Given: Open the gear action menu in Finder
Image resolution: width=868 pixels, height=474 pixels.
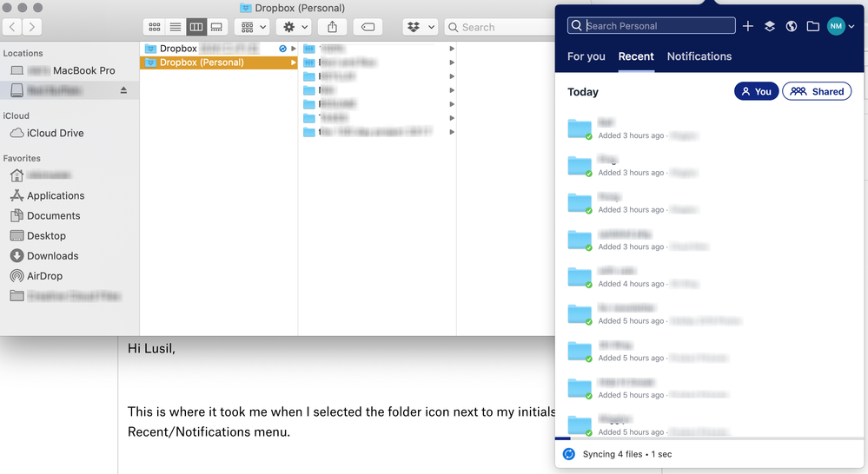Looking at the screenshot, I should coord(295,27).
